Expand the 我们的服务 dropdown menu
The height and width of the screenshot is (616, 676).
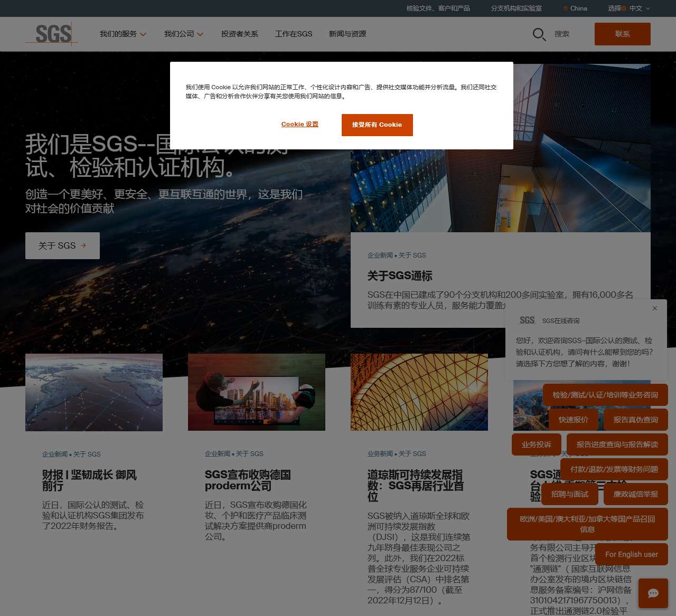tap(123, 34)
